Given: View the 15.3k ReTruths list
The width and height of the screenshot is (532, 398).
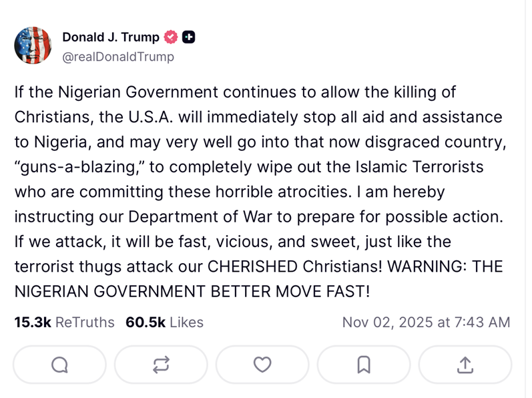Looking at the screenshot, I should click(x=64, y=323).
